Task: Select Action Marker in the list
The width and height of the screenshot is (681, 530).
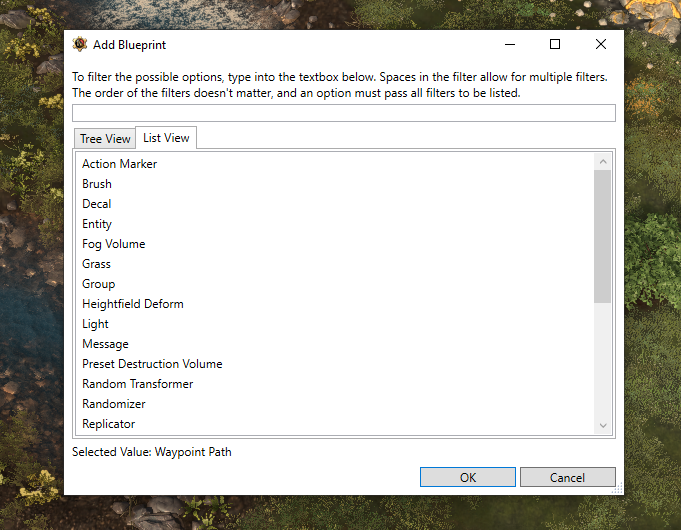Action: point(119,164)
